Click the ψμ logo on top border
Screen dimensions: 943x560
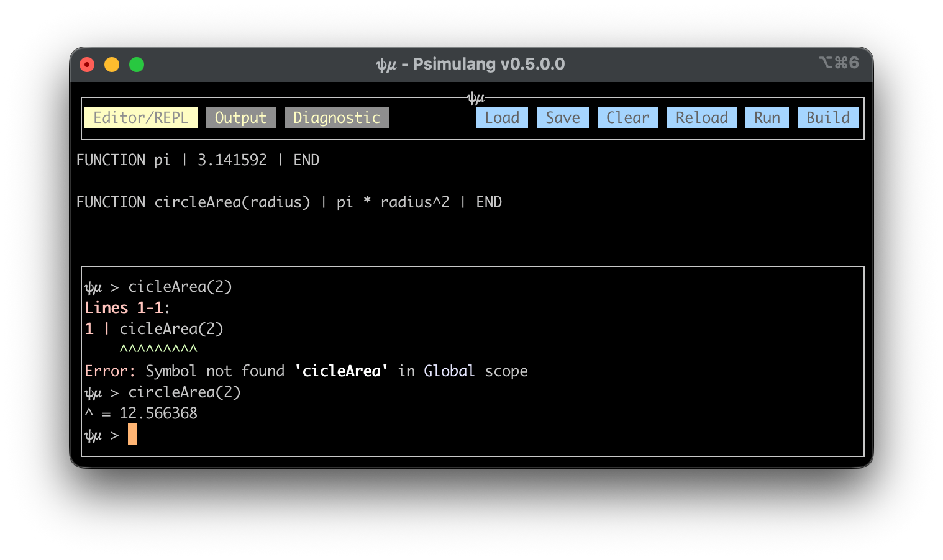(476, 98)
